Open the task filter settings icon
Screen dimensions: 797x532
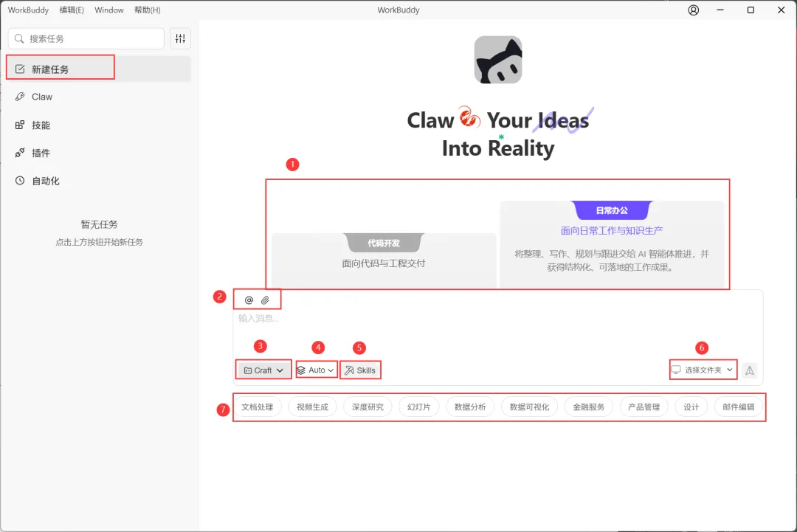click(181, 38)
